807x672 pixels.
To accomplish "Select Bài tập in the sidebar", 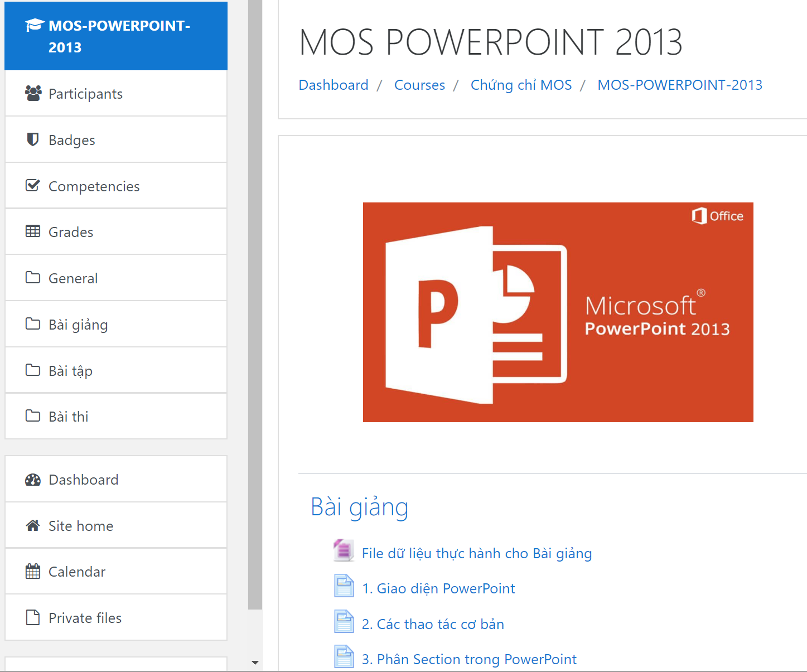I will pyautogui.click(x=70, y=371).
